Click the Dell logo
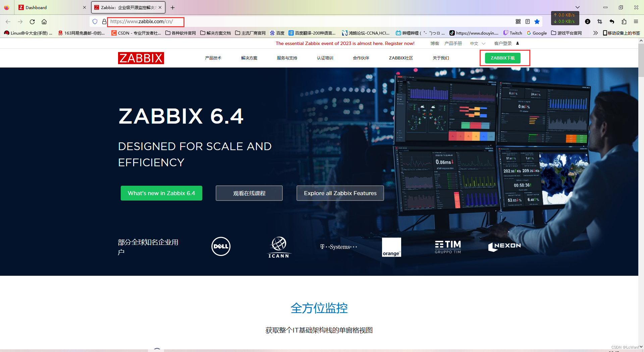644x352 pixels. click(221, 246)
